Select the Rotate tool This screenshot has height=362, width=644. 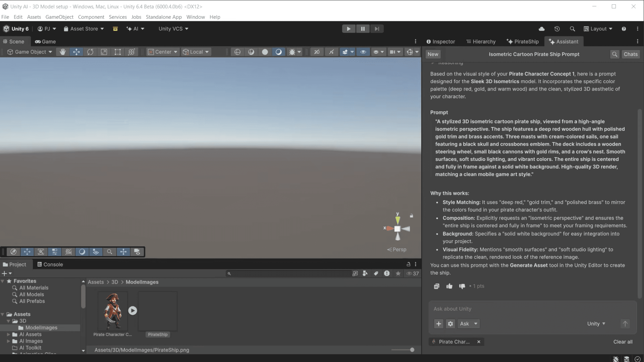click(x=90, y=52)
